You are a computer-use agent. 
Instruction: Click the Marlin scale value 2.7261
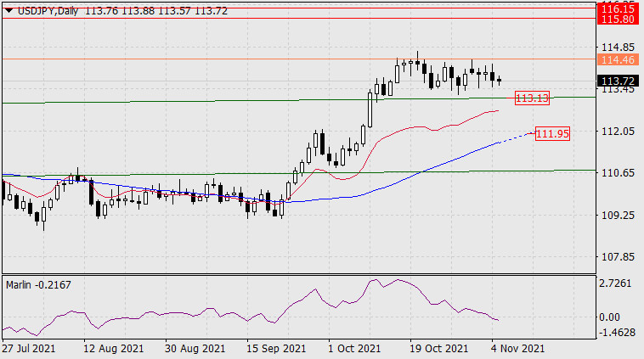tap(615, 283)
